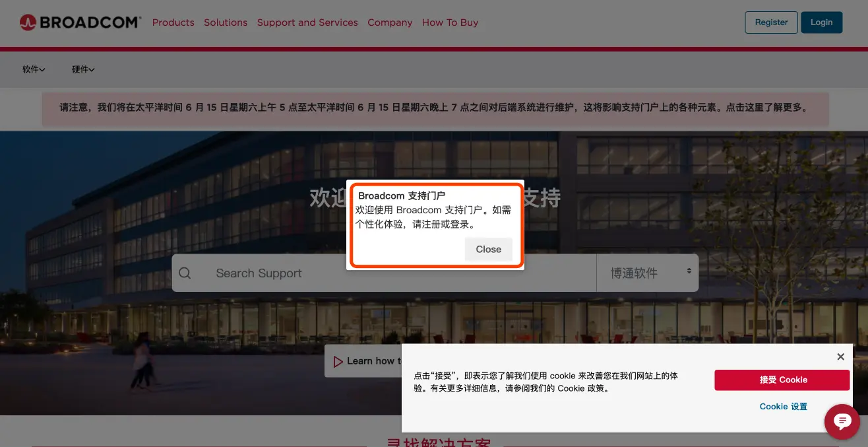Dismiss the cookie banner with X
The image size is (868, 447).
[840, 357]
